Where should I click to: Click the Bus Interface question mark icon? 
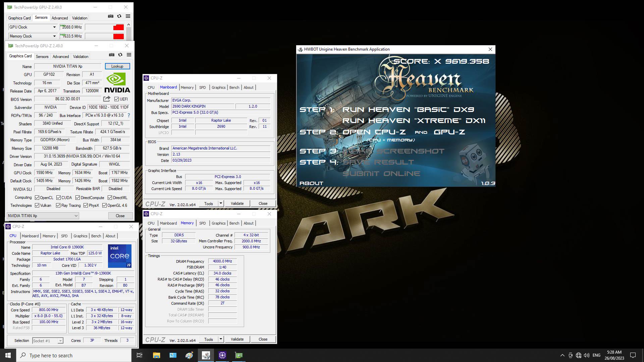pos(128,115)
